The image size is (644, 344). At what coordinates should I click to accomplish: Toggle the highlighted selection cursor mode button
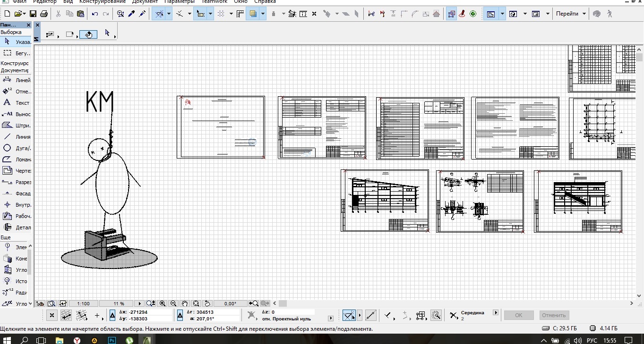(x=200, y=14)
